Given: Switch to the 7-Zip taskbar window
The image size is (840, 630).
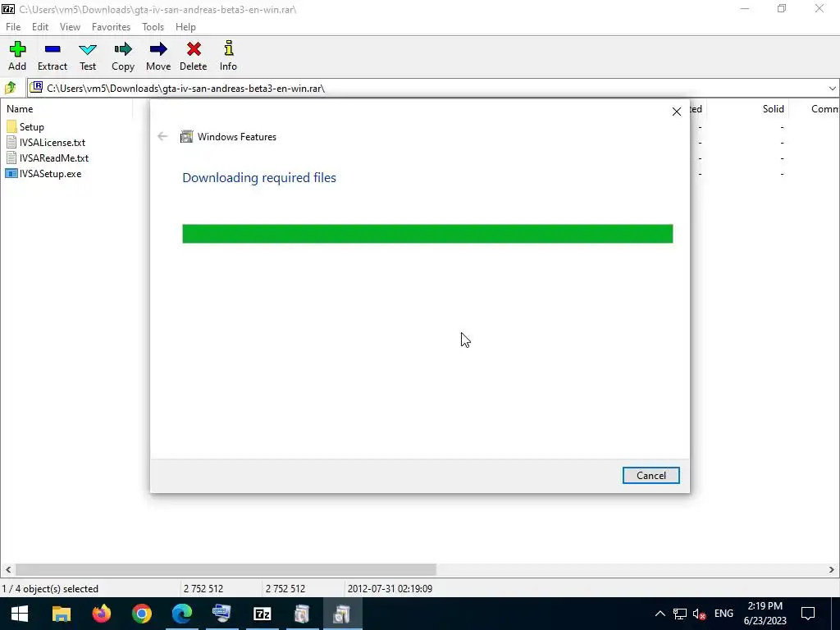Looking at the screenshot, I should [262, 614].
